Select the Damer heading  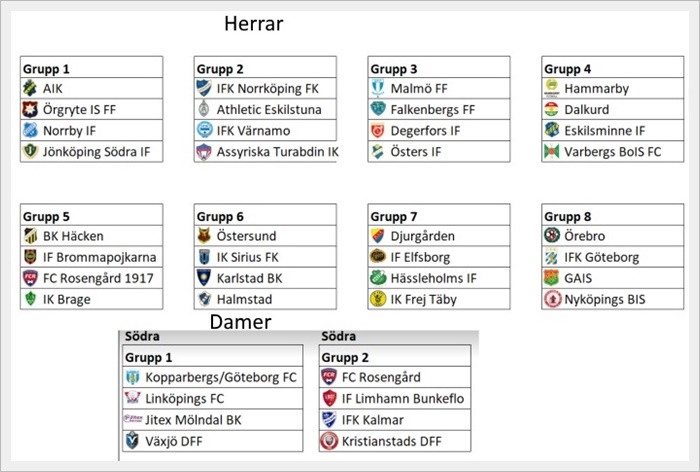[x=241, y=322]
